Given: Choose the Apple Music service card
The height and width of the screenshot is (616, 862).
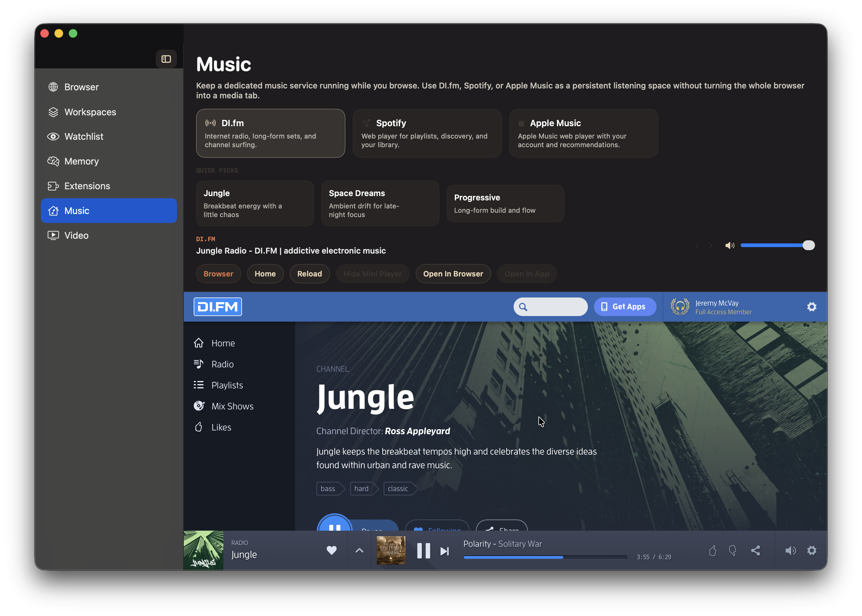Looking at the screenshot, I should coord(584,133).
